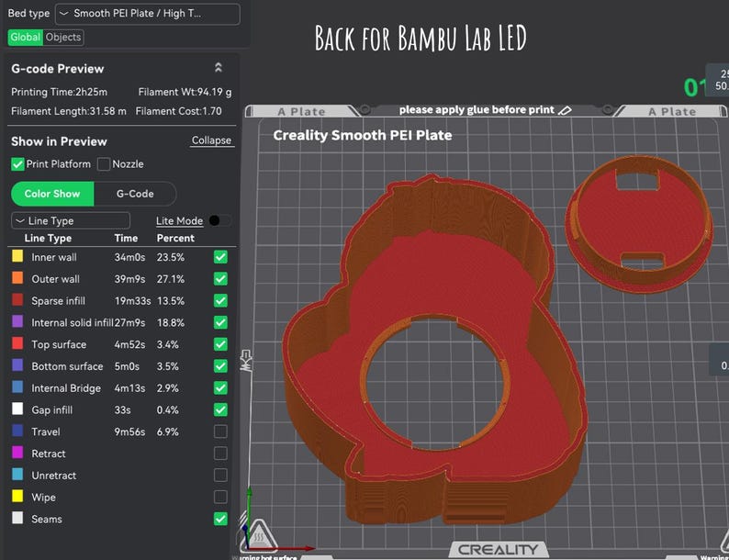Click the 'Creality Smooth PEI Plate' label

click(x=363, y=135)
